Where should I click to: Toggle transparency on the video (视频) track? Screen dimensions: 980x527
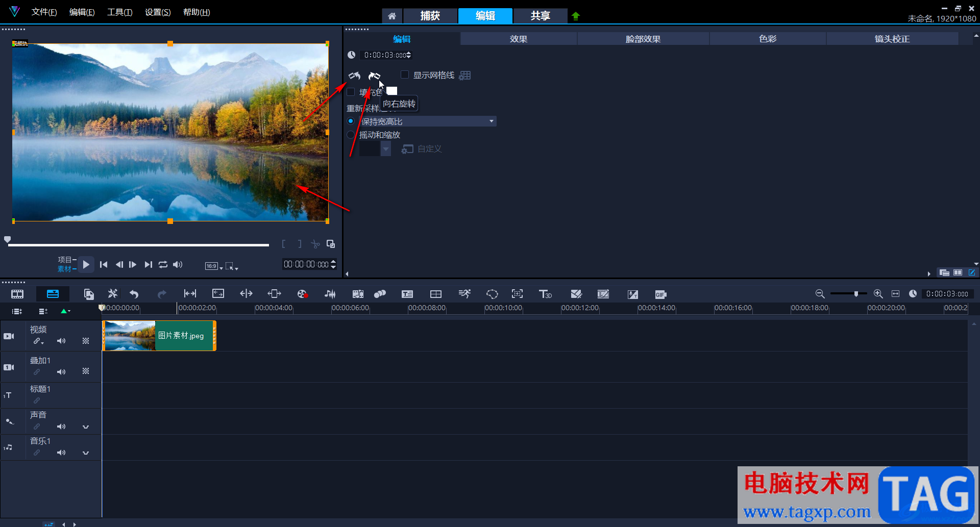point(86,341)
